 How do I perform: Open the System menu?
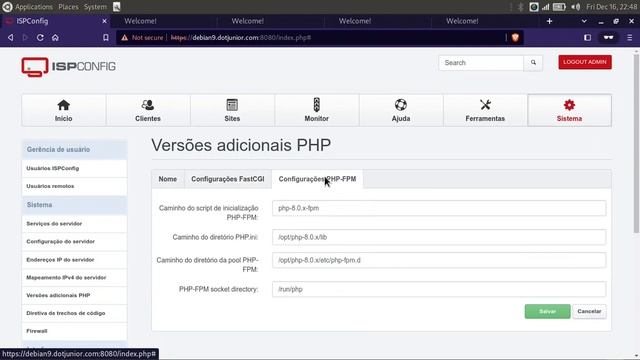[x=95, y=7]
